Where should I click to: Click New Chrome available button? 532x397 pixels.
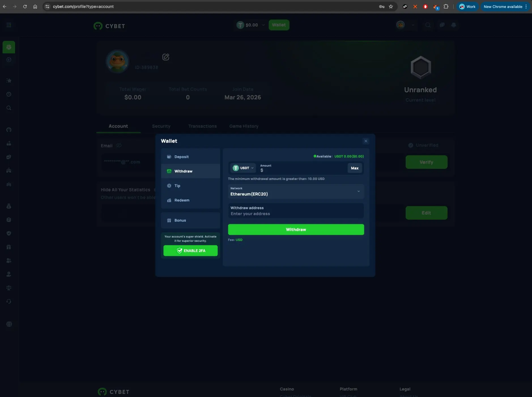click(505, 7)
